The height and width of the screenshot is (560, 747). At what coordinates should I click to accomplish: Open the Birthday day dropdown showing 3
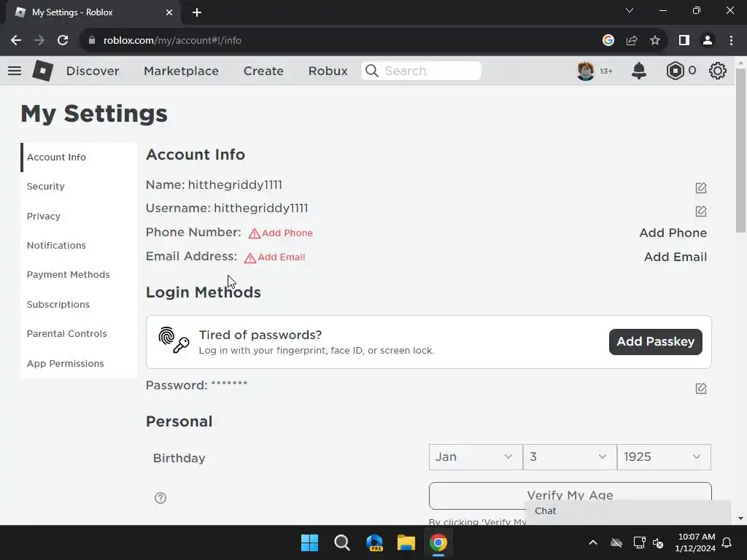tap(570, 456)
